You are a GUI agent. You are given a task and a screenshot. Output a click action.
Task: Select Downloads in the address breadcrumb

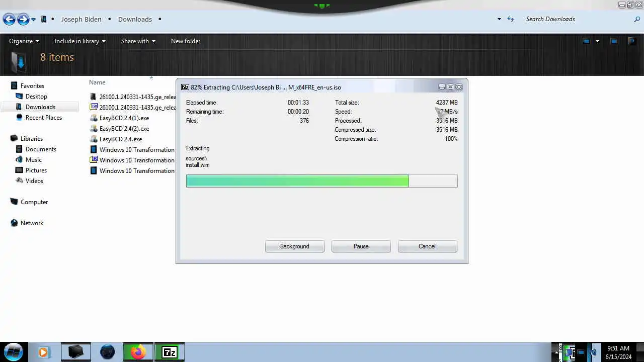pyautogui.click(x=135, y=19)
